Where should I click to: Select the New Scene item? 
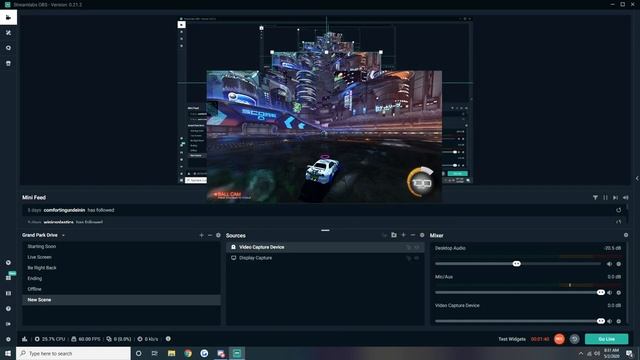(121, 300)
